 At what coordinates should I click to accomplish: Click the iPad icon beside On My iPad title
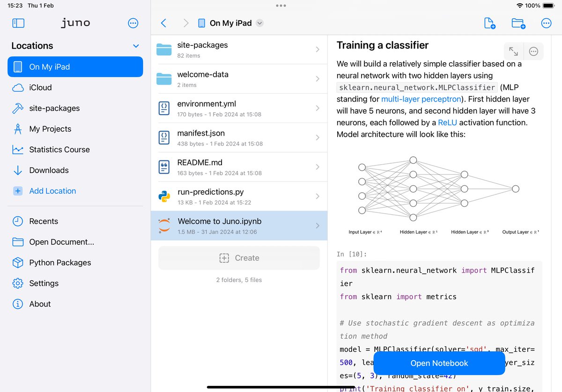[201, 23]
